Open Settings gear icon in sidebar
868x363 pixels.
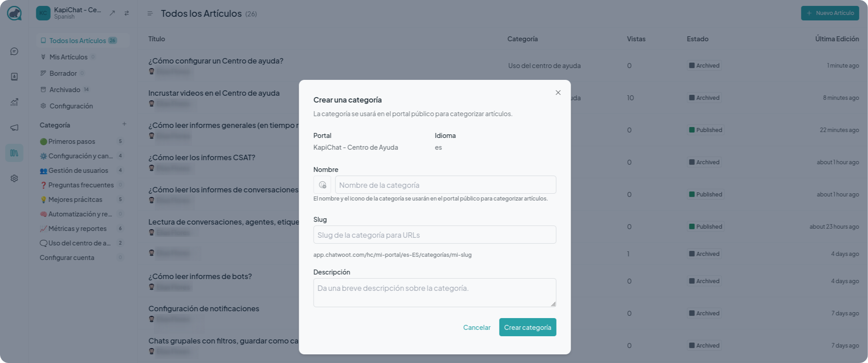point(15,179)
